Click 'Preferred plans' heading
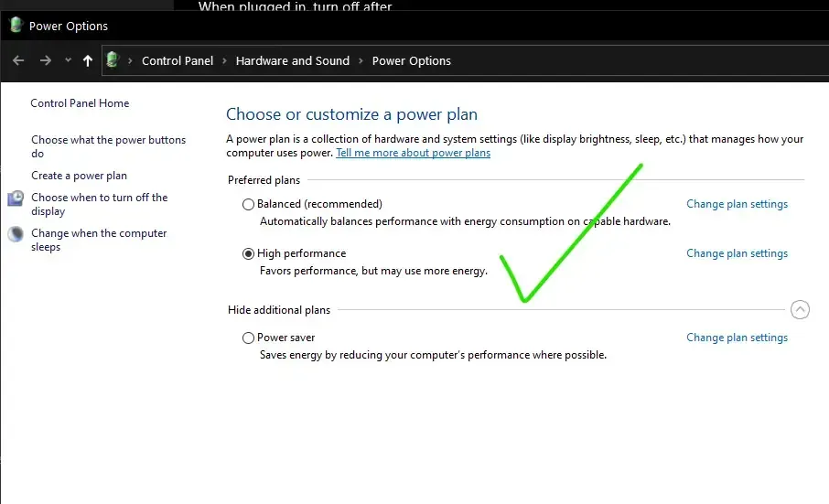Screen dimensions: 829x504 coord(264,180)
